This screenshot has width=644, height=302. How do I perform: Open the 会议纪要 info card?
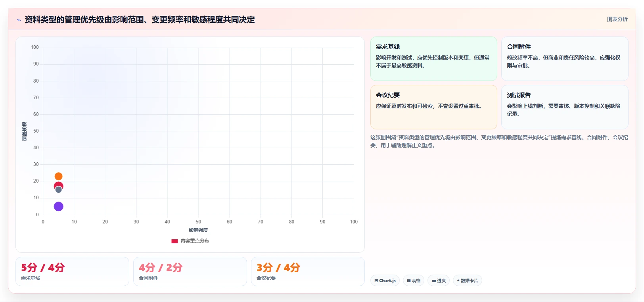pyautogui.click(x=434, y=107)
